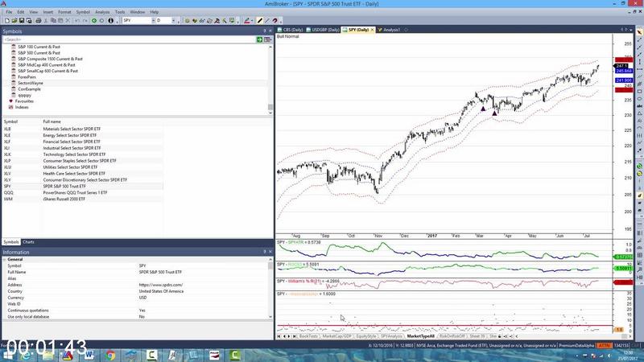The height and width of the screenshot is (362, 644).
Task: Click the left purple up-arrow marker on chart
Action: [483, 109]
